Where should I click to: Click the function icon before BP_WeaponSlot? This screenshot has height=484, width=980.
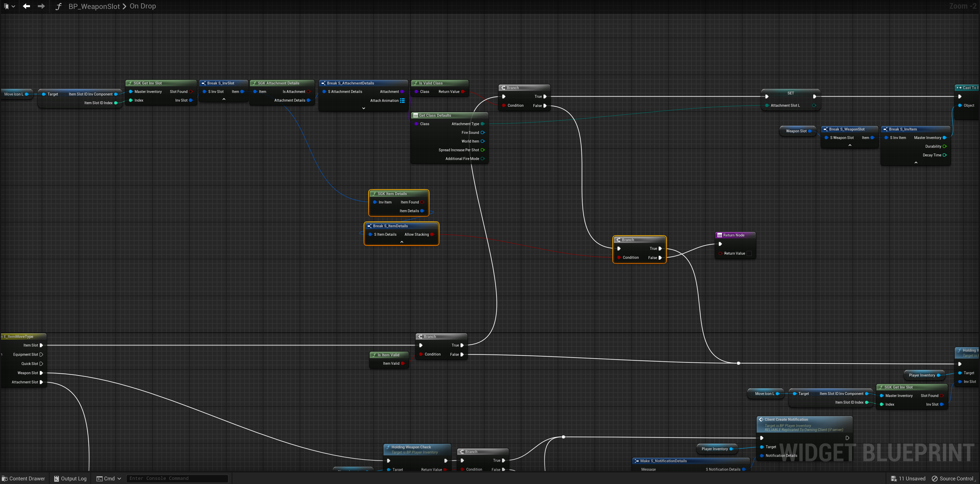[x=58, y=6]
